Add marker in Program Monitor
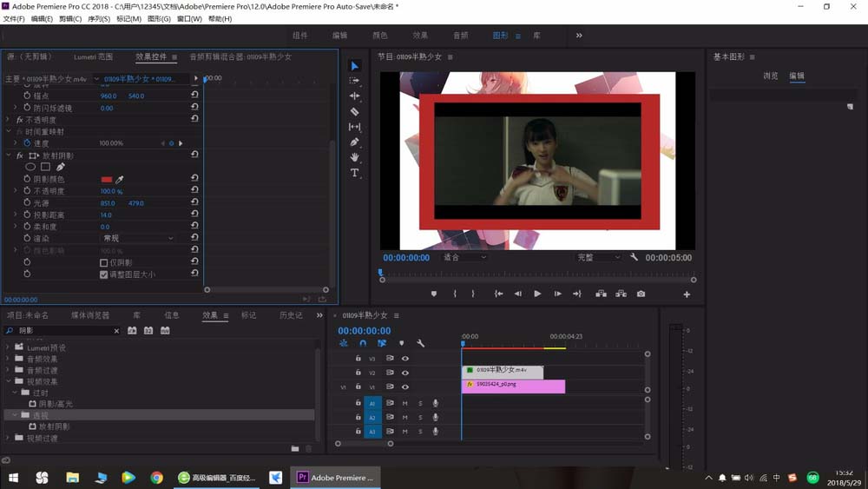The height and width of the screenshot is (489, 868). click(x=434, y=294)
